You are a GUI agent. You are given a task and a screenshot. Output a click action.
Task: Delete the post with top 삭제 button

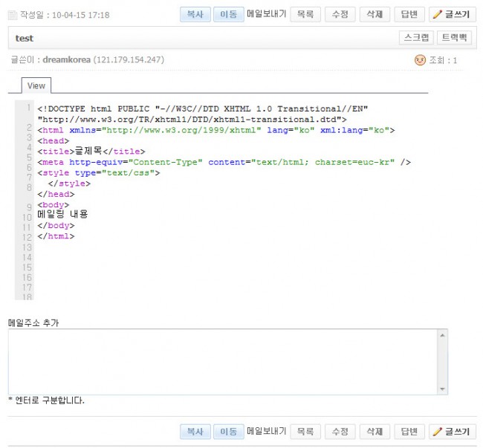(x=374, y=14)
